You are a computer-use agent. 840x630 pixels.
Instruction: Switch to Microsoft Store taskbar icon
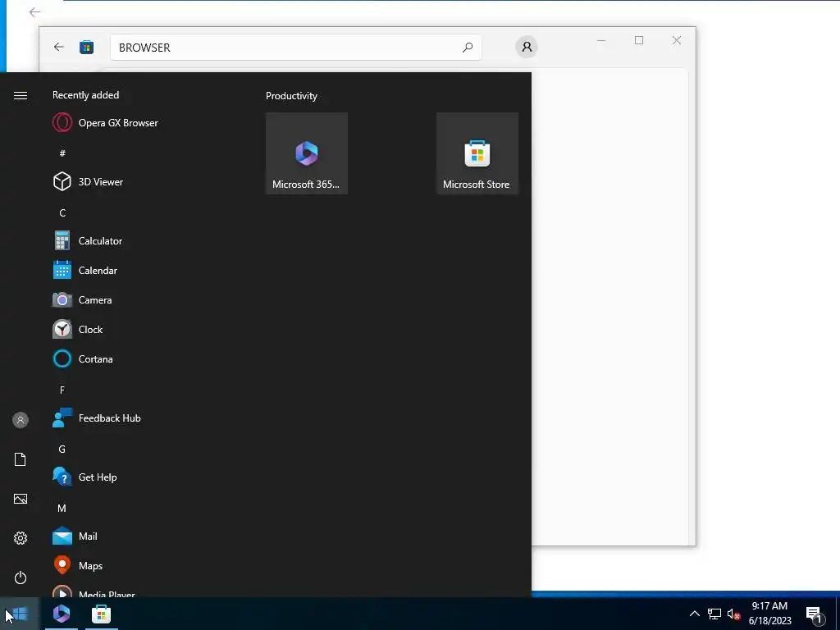tap(101, 614)
